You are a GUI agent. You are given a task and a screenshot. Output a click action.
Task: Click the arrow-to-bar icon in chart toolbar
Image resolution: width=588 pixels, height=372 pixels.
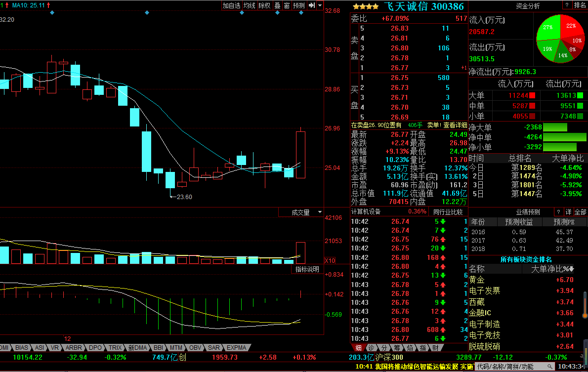312,5
